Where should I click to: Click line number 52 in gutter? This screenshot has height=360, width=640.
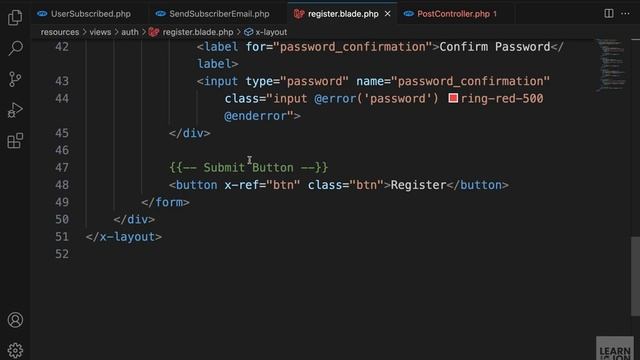[x=62, y=254]
